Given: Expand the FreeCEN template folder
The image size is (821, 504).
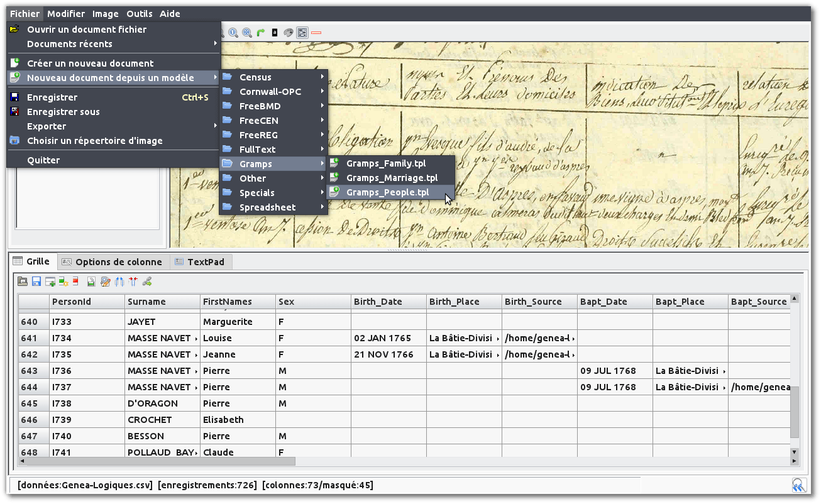Looking at the screenshot, I should (273, 121).
